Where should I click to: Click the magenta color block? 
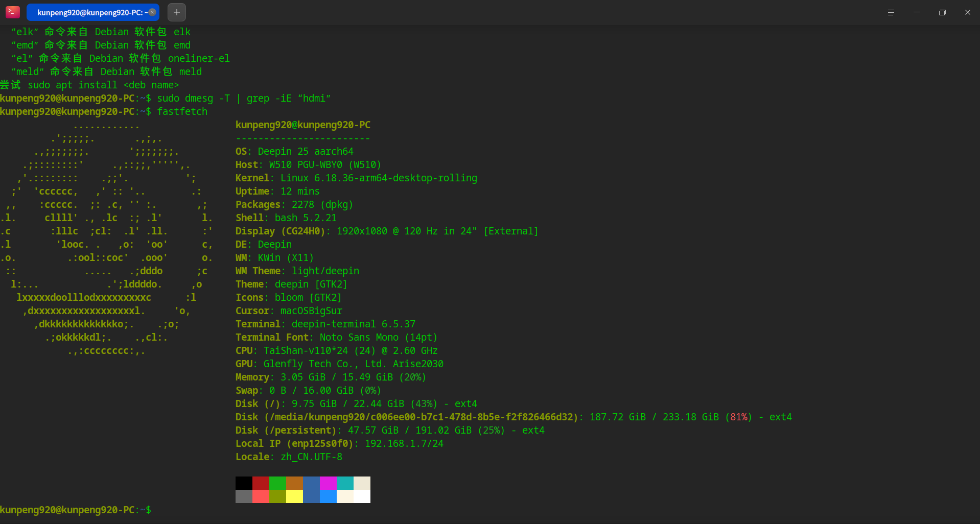click(328, 483)
